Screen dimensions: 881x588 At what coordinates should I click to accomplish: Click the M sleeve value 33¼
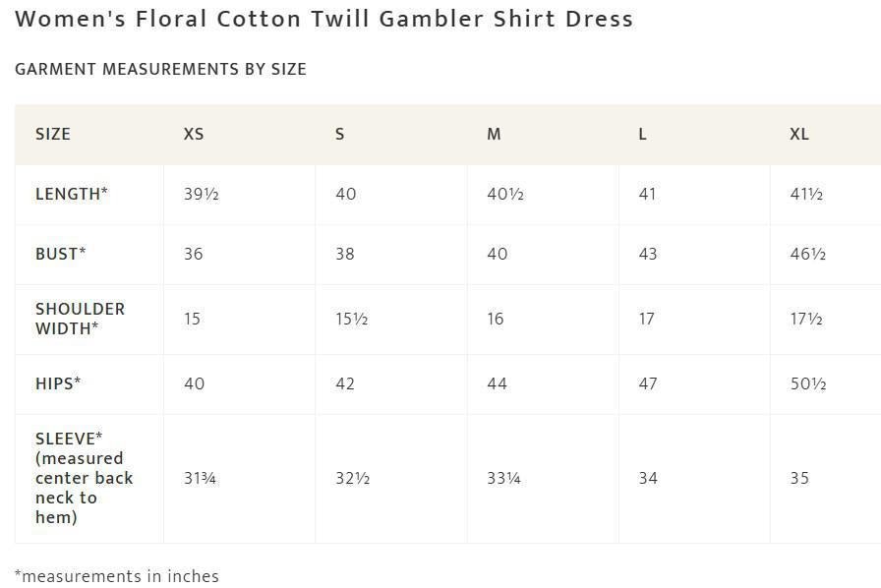pos(504,478)
